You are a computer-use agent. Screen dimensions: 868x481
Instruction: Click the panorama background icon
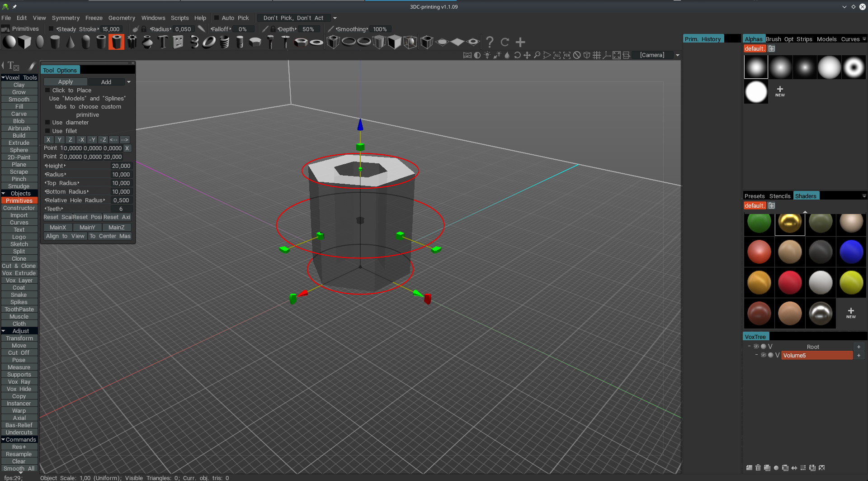pos(467,55)
